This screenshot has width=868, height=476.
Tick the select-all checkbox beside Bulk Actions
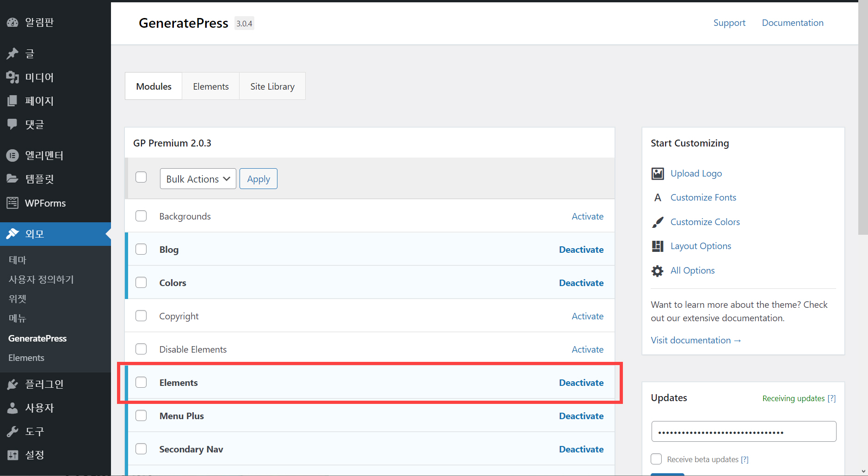[141, 177]
